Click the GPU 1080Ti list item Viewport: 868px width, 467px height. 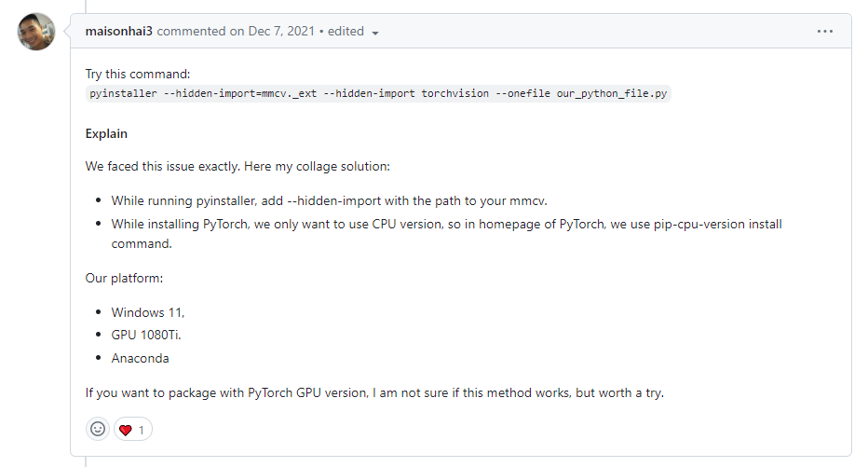[146, 336]
